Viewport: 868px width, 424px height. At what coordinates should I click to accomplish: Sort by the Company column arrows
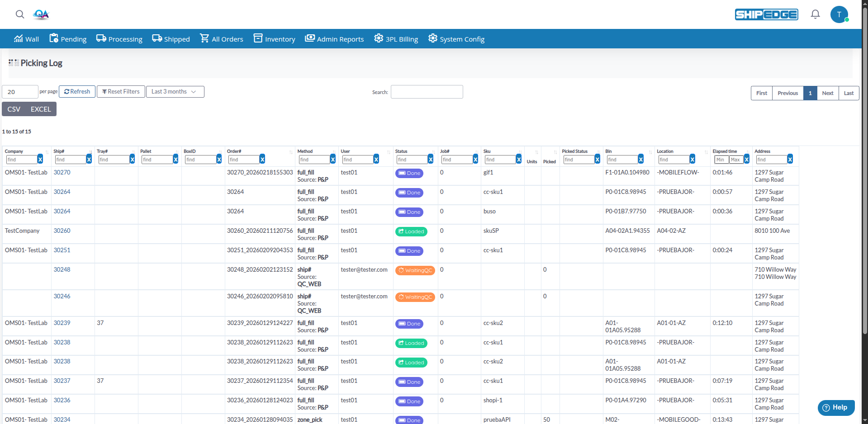[x=47, y=152]
